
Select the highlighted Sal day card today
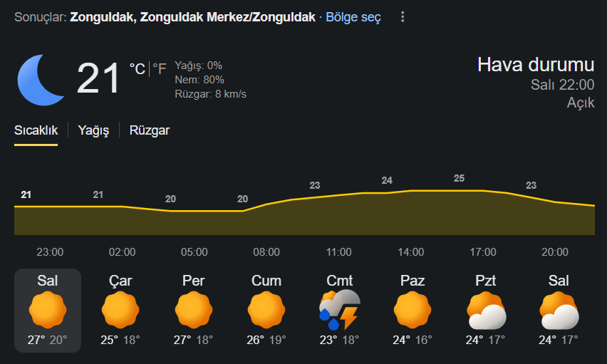point(48,311)
